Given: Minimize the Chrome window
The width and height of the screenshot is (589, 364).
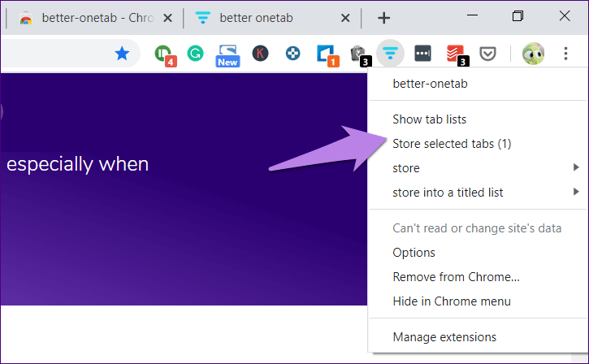Looking at the screenshot, I should [472, 15].
